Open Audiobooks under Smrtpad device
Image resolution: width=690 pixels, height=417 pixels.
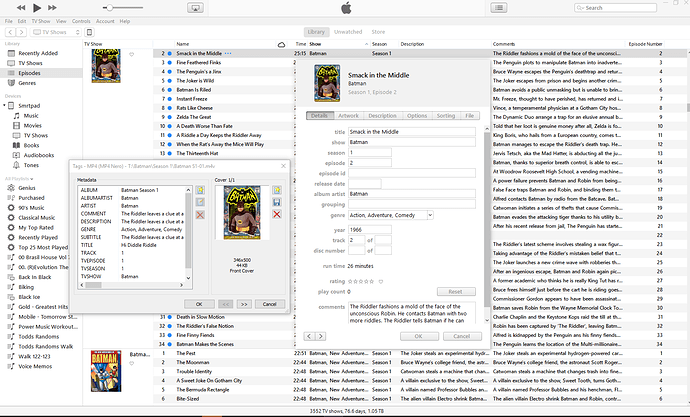[39, 155]
